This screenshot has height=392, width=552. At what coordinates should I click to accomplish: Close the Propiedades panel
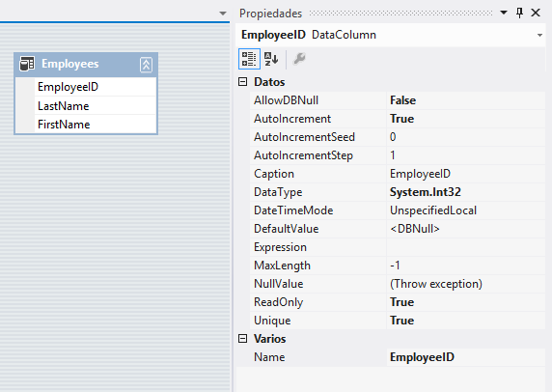point(536,13)
